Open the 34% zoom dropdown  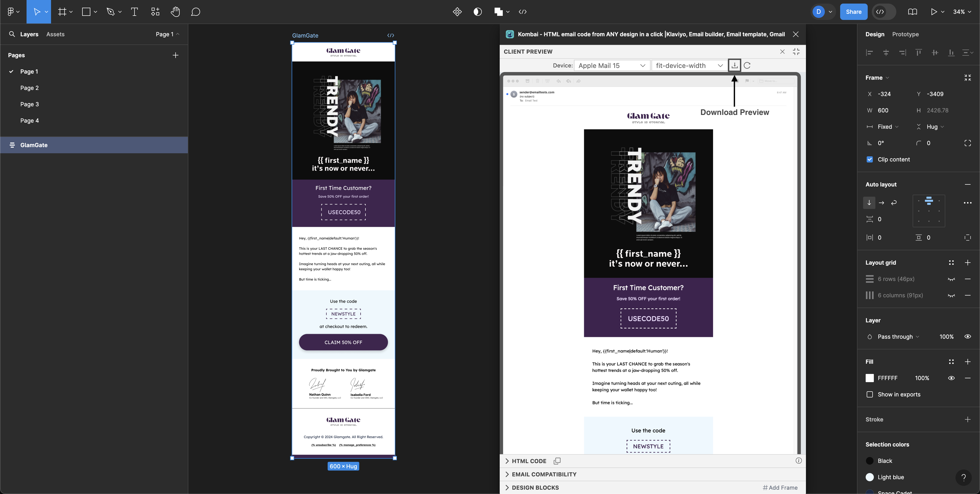click(962, 12)
